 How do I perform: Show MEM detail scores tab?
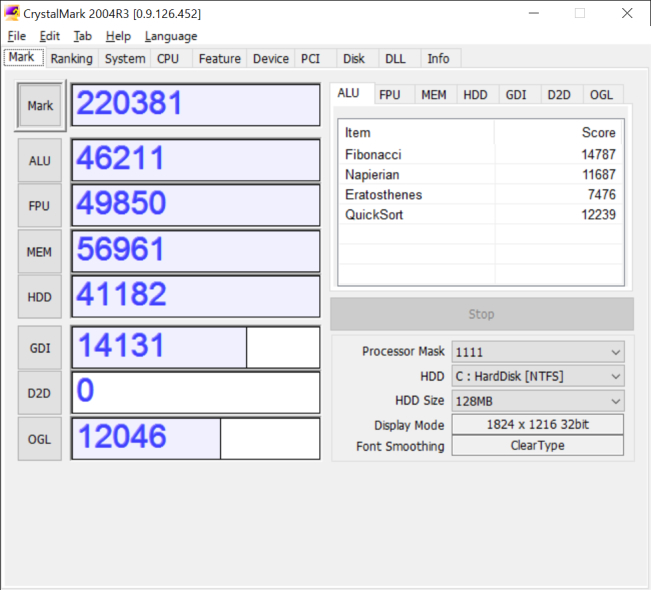tap(434, 95)
